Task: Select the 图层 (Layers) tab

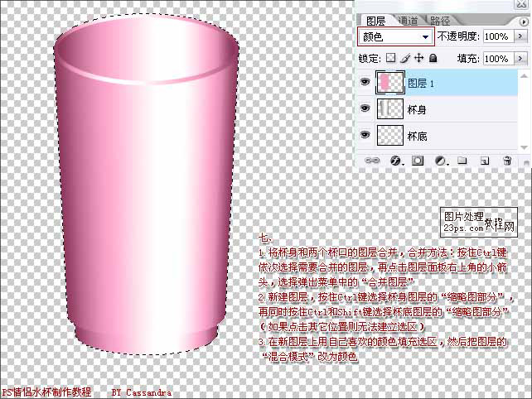Action: coord(376,21)
